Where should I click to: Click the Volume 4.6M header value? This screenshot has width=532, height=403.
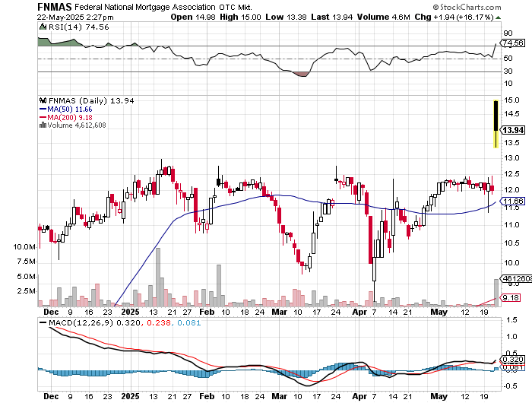coord(383,17)
